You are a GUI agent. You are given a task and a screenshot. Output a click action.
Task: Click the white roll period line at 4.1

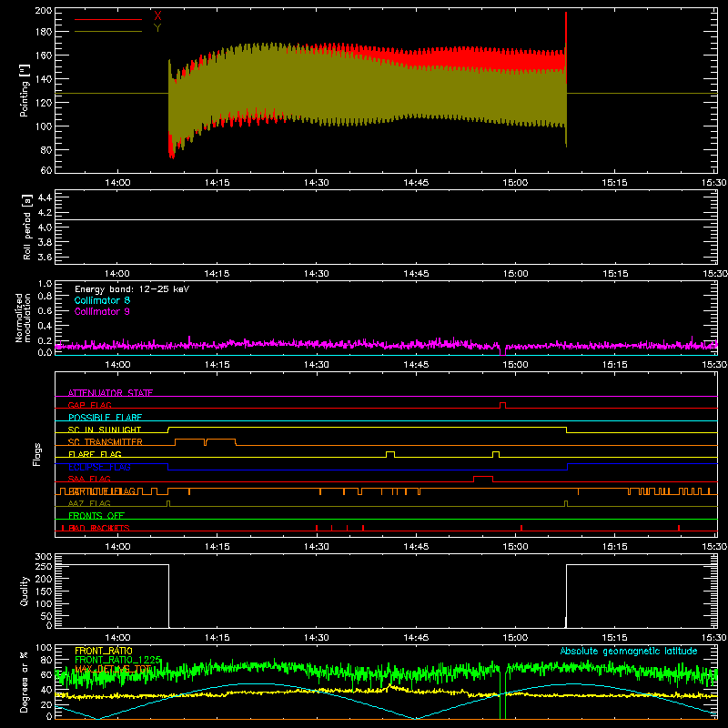386,219
